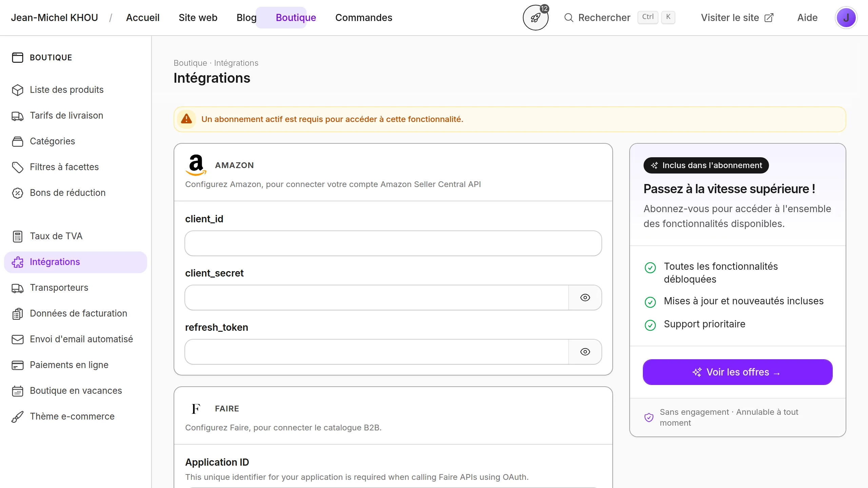Click the Amazon logo icon
The image size is (868, 488).
tap(196, 165)
